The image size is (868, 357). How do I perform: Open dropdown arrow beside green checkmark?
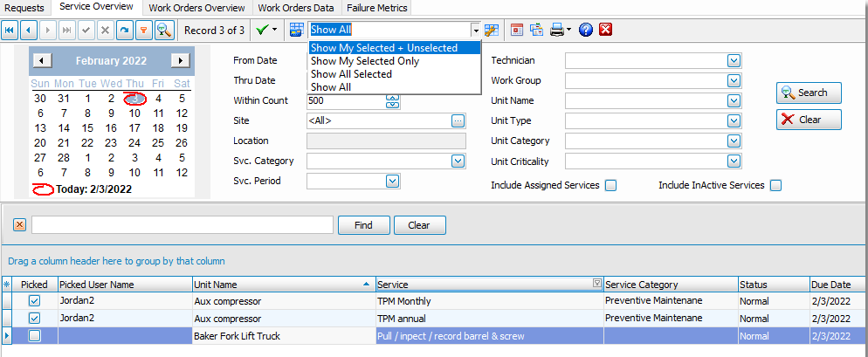coord(275,30)
